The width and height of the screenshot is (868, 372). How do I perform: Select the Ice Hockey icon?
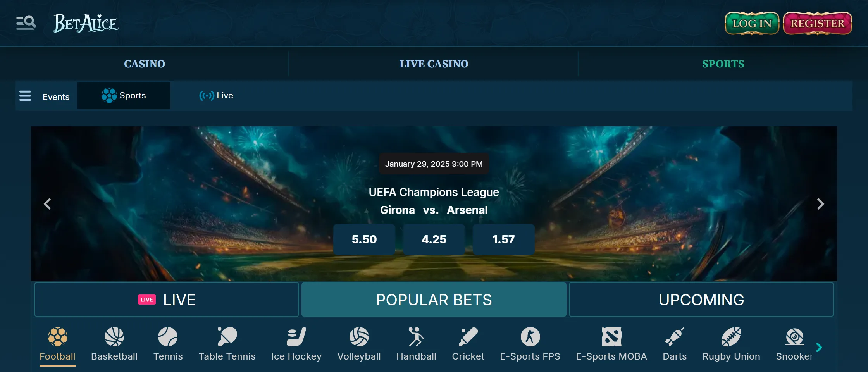pos(296,337)
